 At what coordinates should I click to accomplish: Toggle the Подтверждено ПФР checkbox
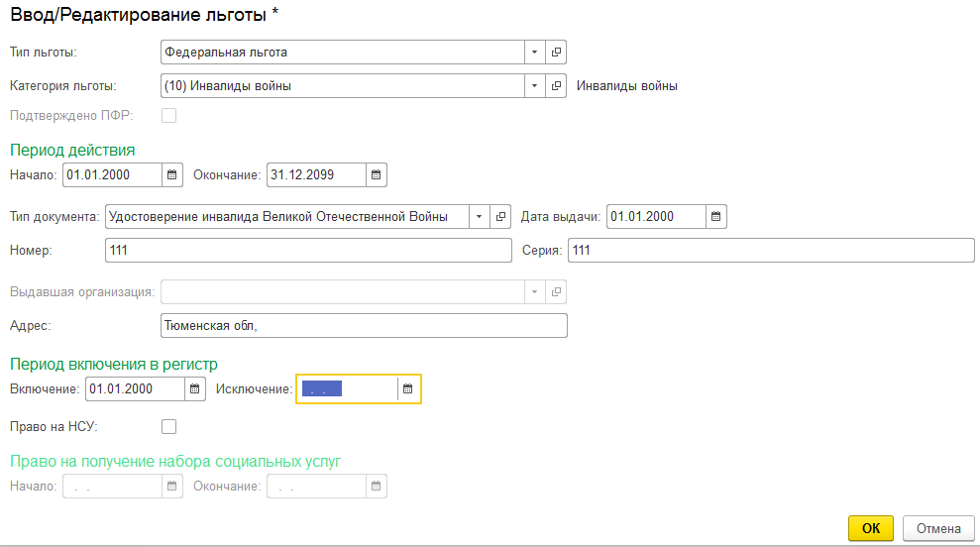tap(168, 116)
